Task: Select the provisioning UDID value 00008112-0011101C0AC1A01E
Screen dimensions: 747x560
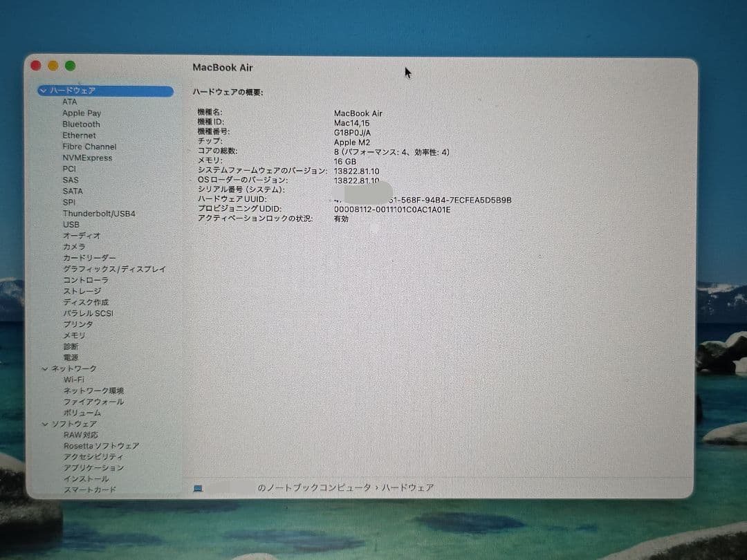Action: [x=392, y=209]
